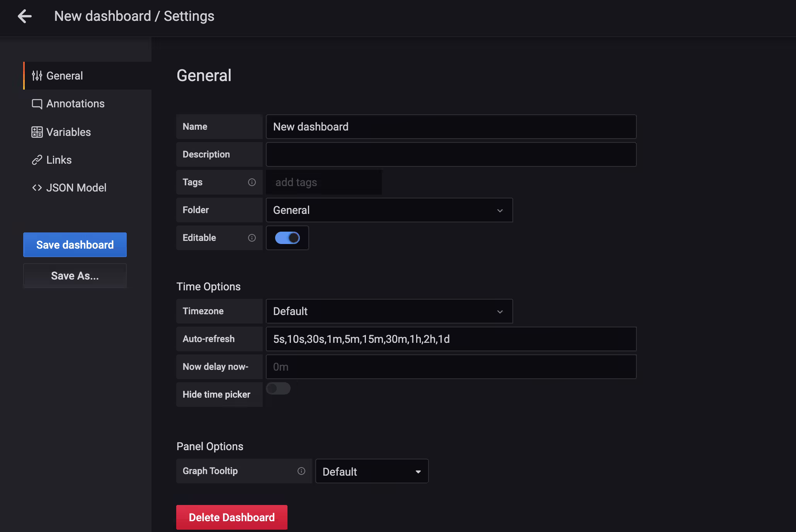Show the Editable info tooltip icon

click(252, 238)
